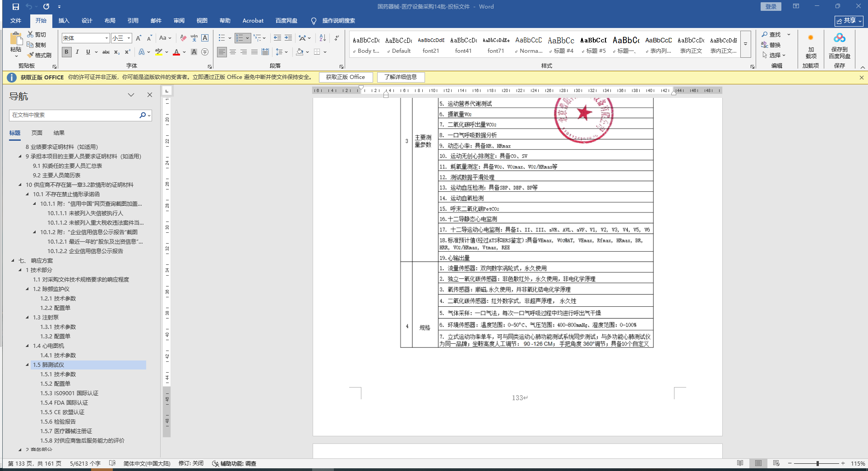Image resolution: width=868 pixels, height=471 pixels.
Task: Toggle distributed paragraph alignment
Action: click(x=265, y=52)
